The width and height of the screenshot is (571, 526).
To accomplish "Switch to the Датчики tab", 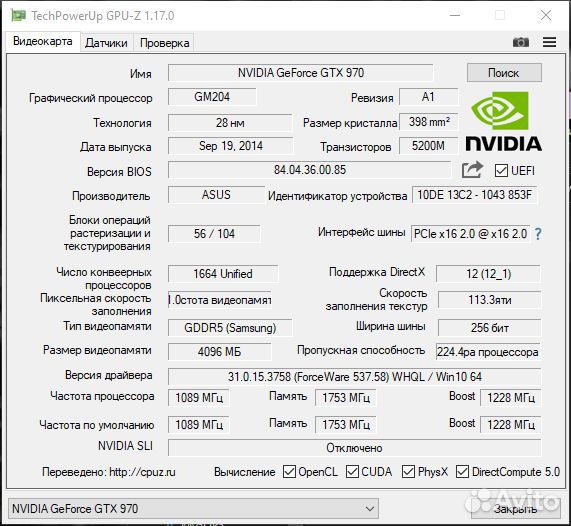I will 106,43.
